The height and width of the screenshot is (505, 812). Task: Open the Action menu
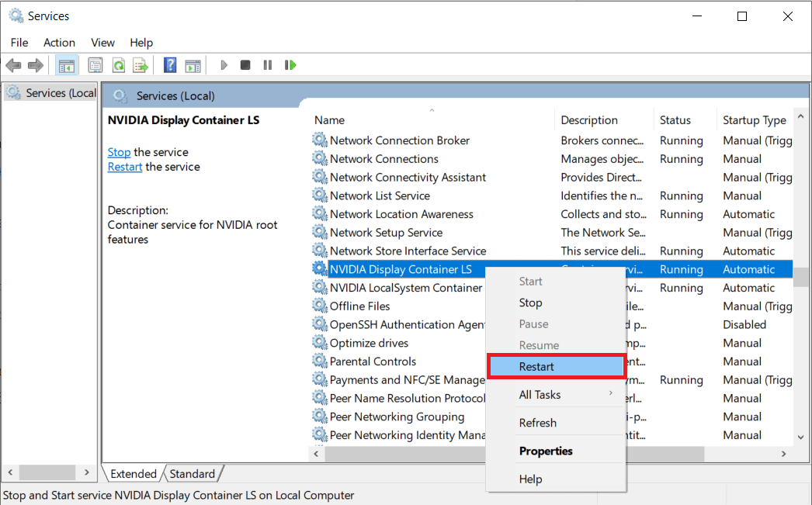click(x=59, y=43)
